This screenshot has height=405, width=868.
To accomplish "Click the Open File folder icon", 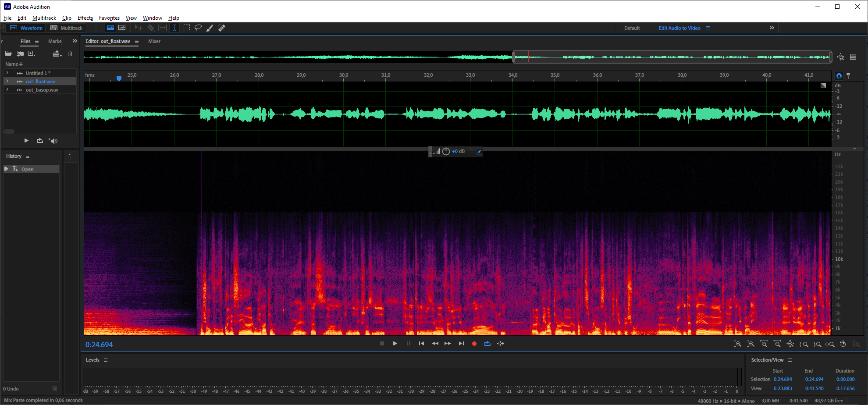I will point(8,53).
